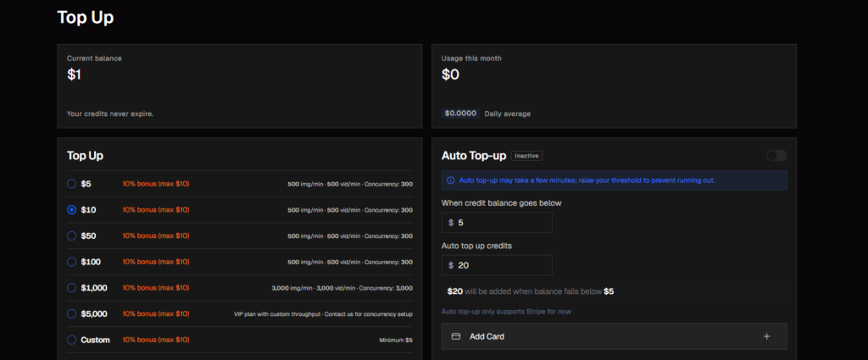The image size is (868, 360).
Task: Click 'Auto top-up only supports Stripe' note
Action: (506, 312)
